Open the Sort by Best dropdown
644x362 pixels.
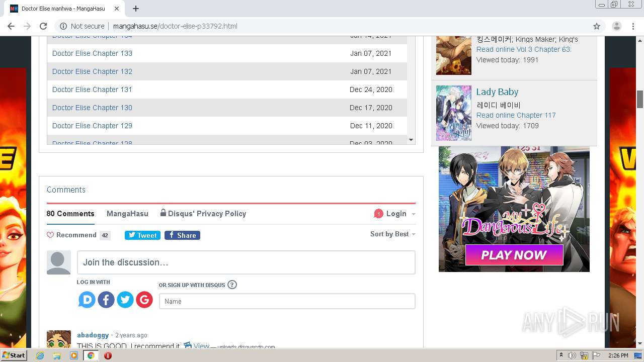(x=393, y=234)
